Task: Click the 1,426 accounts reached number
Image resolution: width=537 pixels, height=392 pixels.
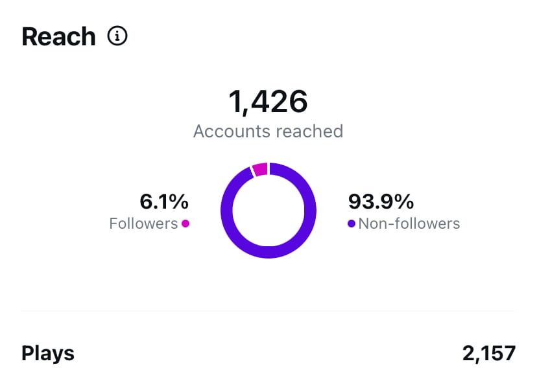Action: click(x=268, y=102)
